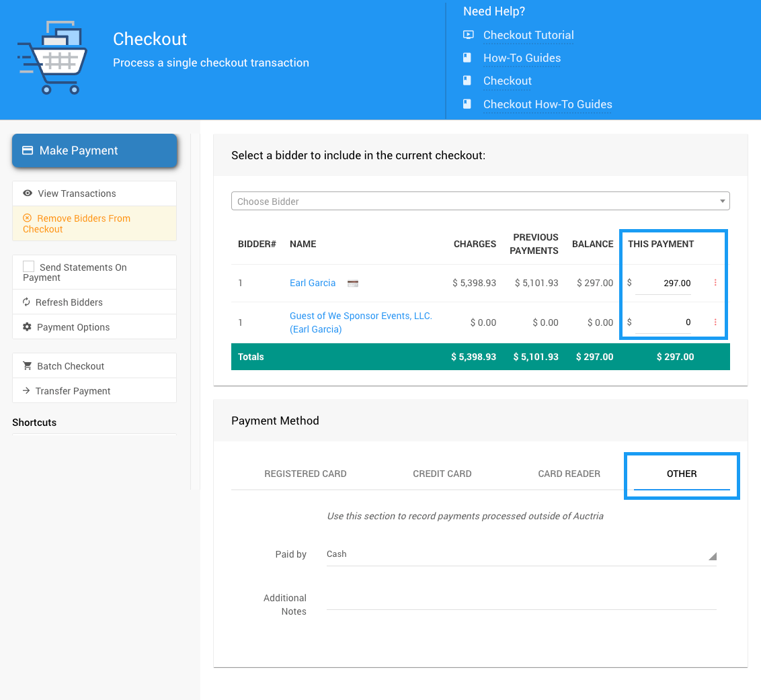Toggle the Send Statements On Payment checkbox

pyautogui.click(x=29, y=267)
